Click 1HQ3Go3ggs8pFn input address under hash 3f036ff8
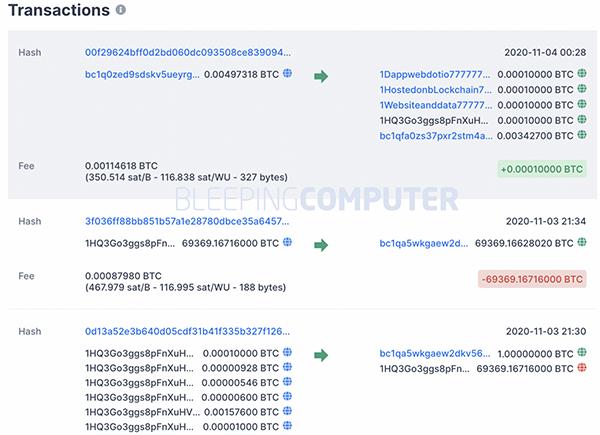Viewport: 600px width, 435px height. click(130, 243)
